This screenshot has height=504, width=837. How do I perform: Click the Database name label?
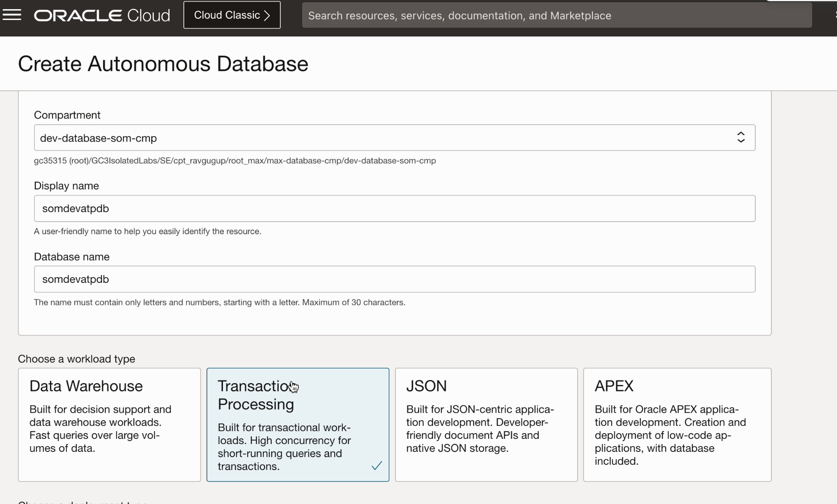coord(72,257)
